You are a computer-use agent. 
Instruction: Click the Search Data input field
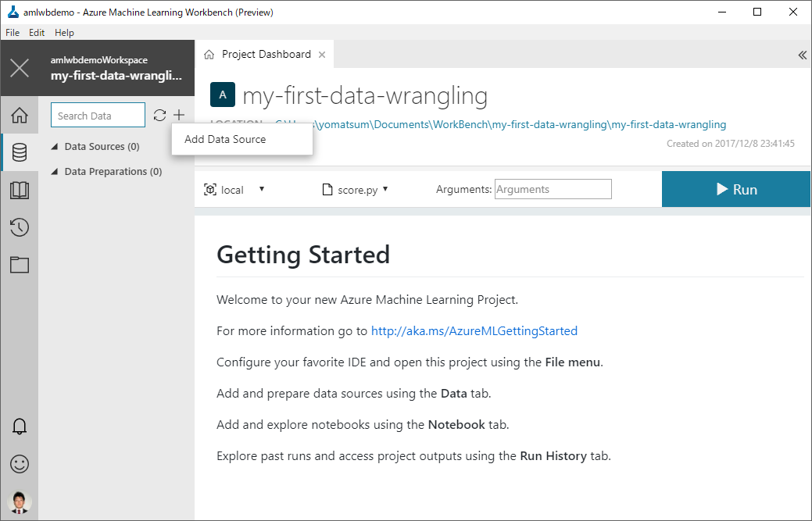coord(98,116)
